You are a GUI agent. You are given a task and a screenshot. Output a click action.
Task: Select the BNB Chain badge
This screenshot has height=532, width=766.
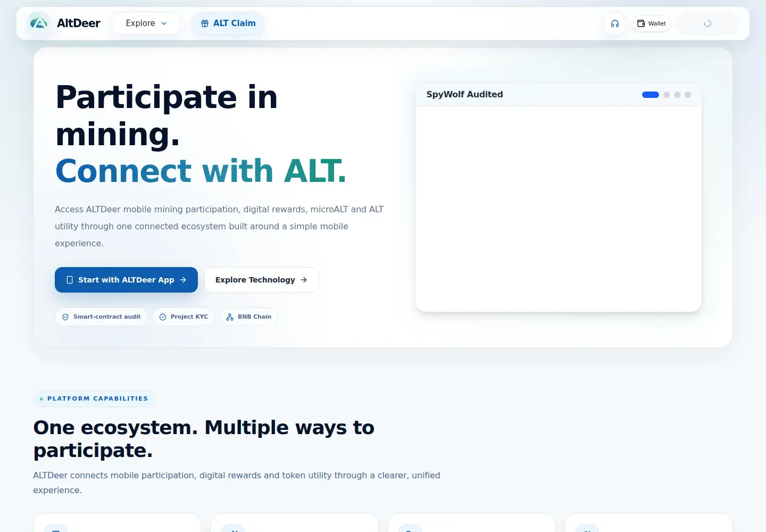point(248,317)
